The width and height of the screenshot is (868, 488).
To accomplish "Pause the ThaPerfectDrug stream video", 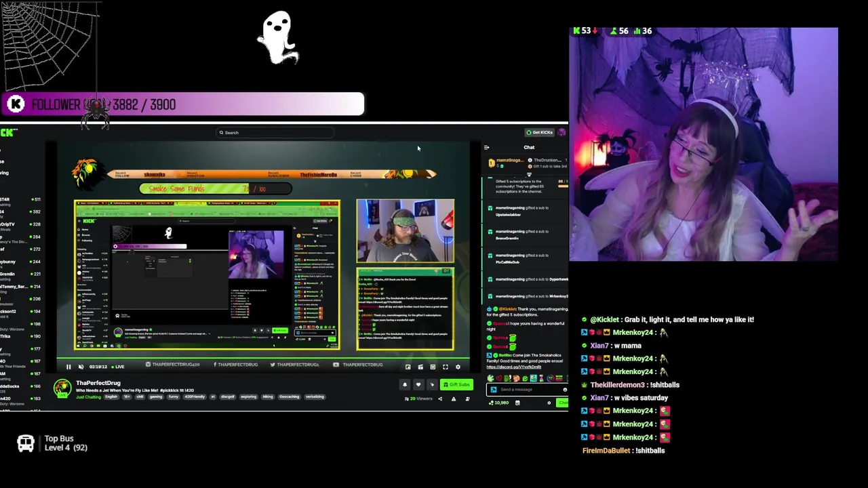I will tap(68, 367).
